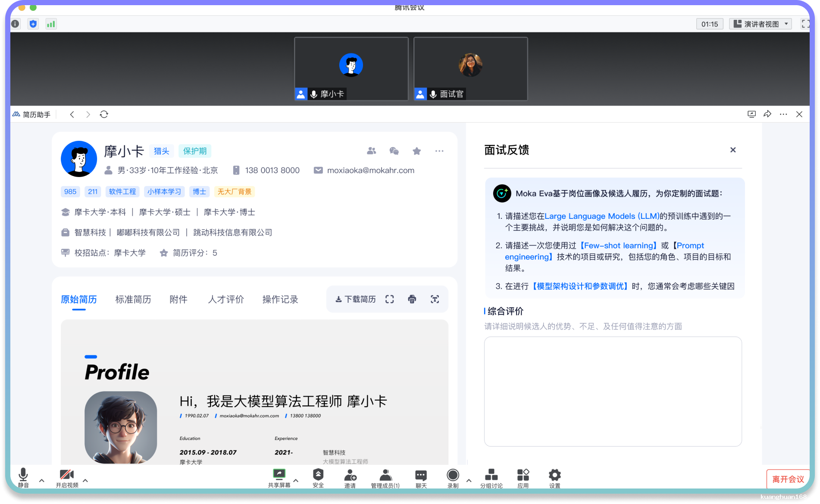
Task: Click the 博士 tag
Action: 200,192
